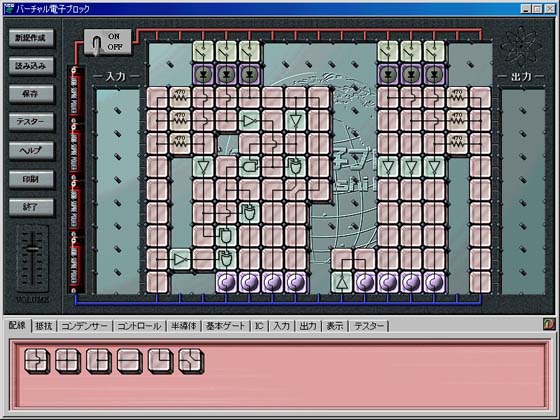Open the 抵抗 tab
Image resolution: width=560 pixels, height=420 pixels.
click(x=44, y=326)
